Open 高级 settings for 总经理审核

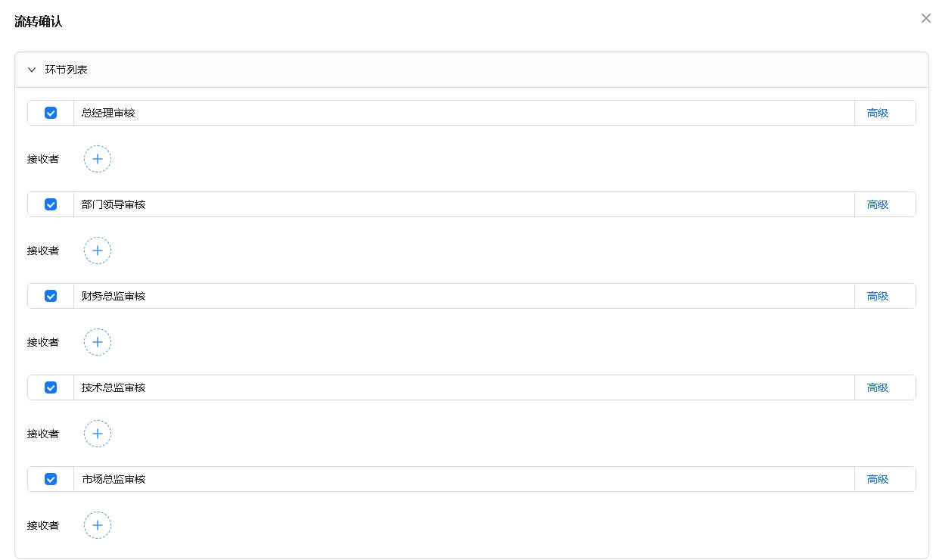point(877,113)
